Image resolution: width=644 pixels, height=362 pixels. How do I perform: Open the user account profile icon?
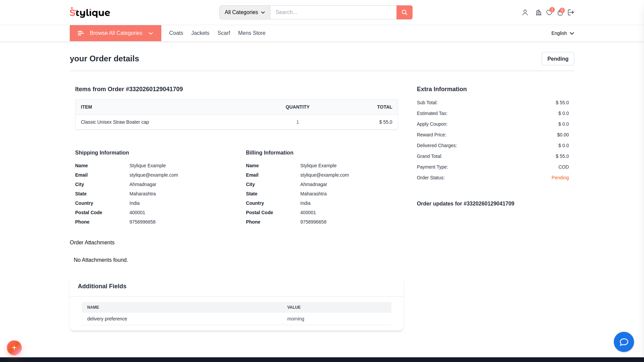point(525,12)
